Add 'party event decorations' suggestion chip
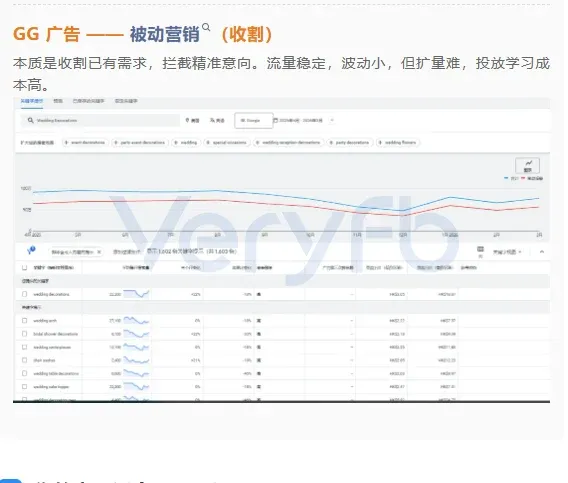568x483 pixels. (139, 143)
